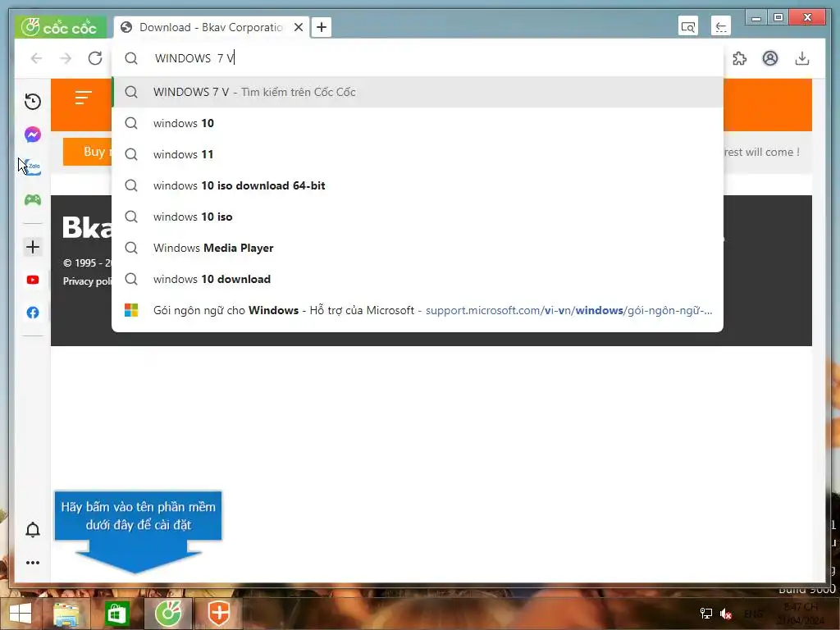Open the sidebar three-dots menu
Image resolution: width=840 pixels, height=630 pixels.
click(x=33, y=563)
